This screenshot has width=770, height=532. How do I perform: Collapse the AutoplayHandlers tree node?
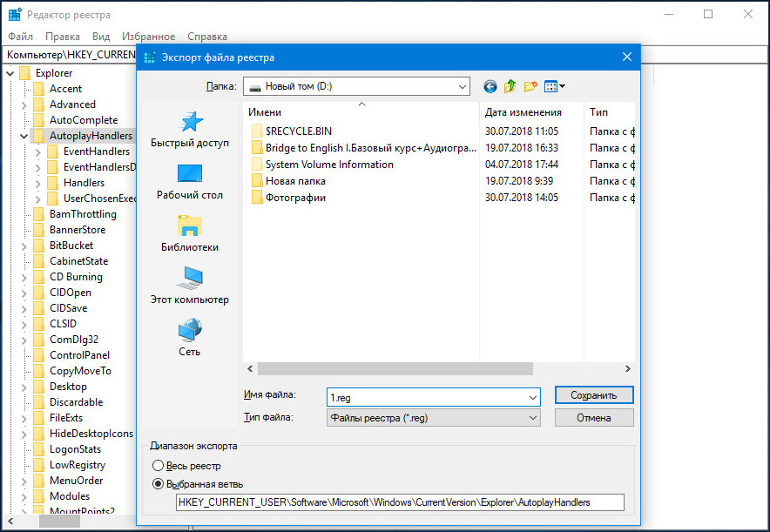pyautogui.click(x=24, y=137)
